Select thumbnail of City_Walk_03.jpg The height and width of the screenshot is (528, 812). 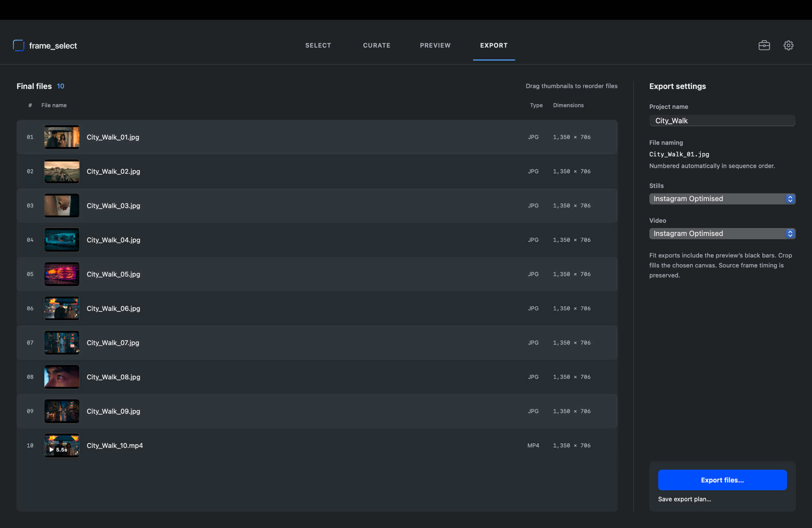pyautogui.click(x=62, y=205)
